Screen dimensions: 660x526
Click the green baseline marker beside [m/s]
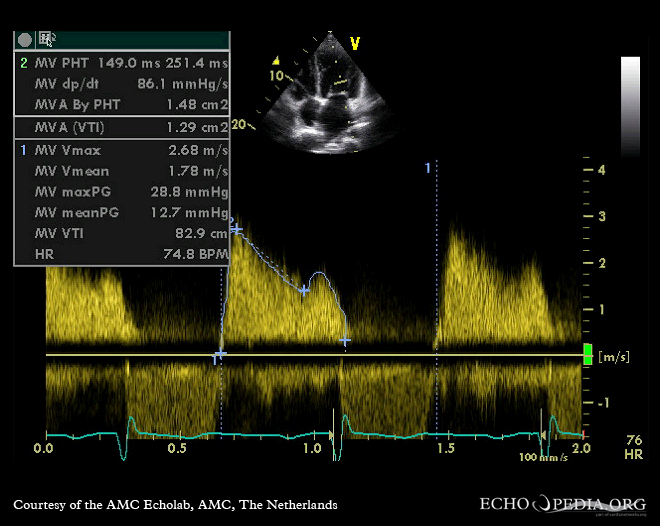point(587,354)
